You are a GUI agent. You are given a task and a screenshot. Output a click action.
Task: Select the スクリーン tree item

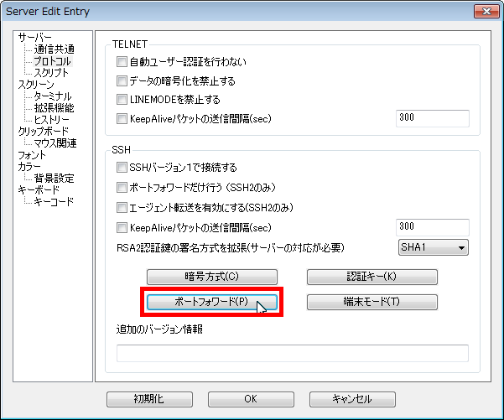coord(36,85)
